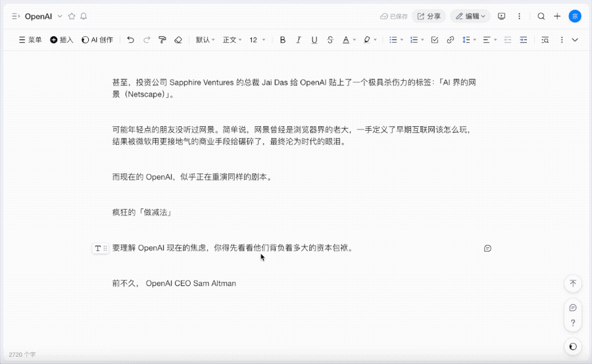Open the search icon
Screen dimensions: 592x364
(541, 16)
